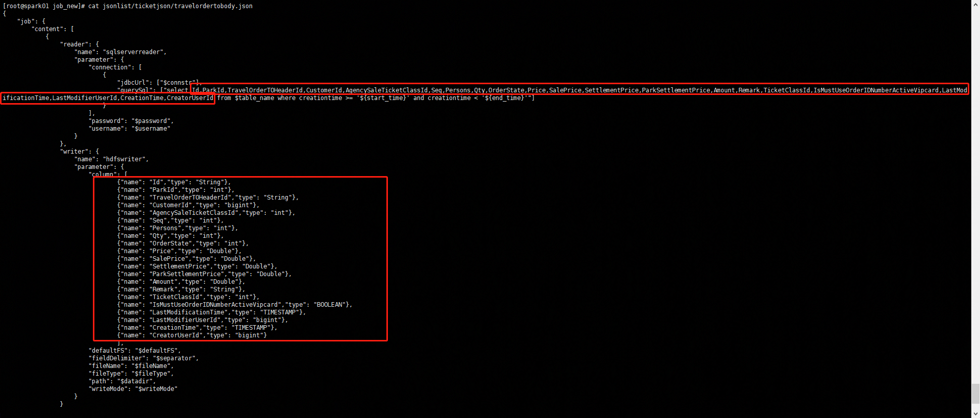Click the "content" key
Screen dimensions: 980x418
point(47,29)
